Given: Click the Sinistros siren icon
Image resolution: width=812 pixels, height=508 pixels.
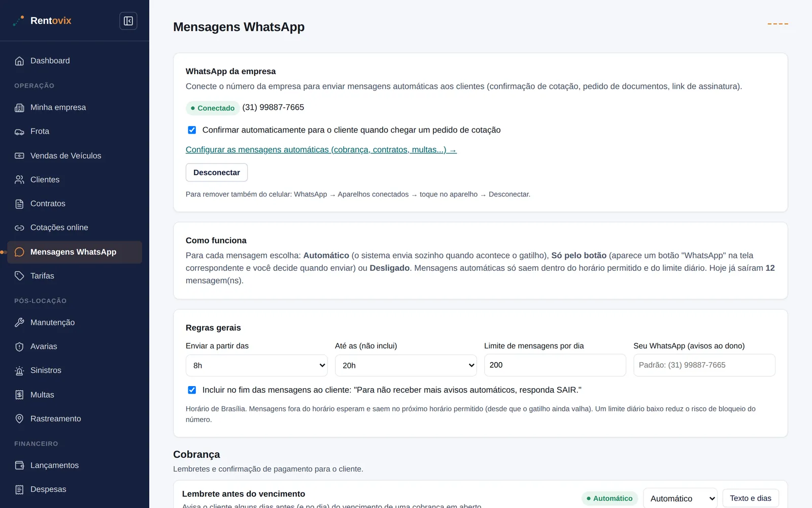Looking at the screenshot, I should (x=19, y=371).
